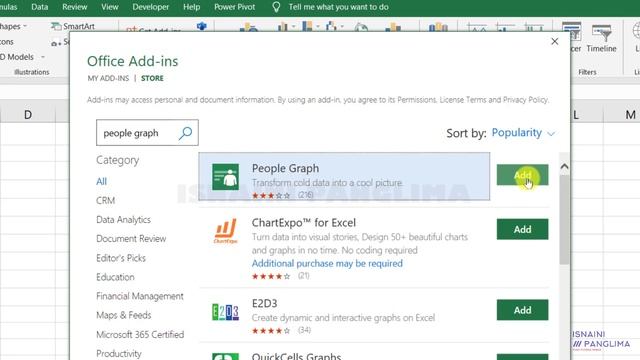Select the People Graph add-in icon
This screenshot has height=360, width=640.
[x=225, y=177]
